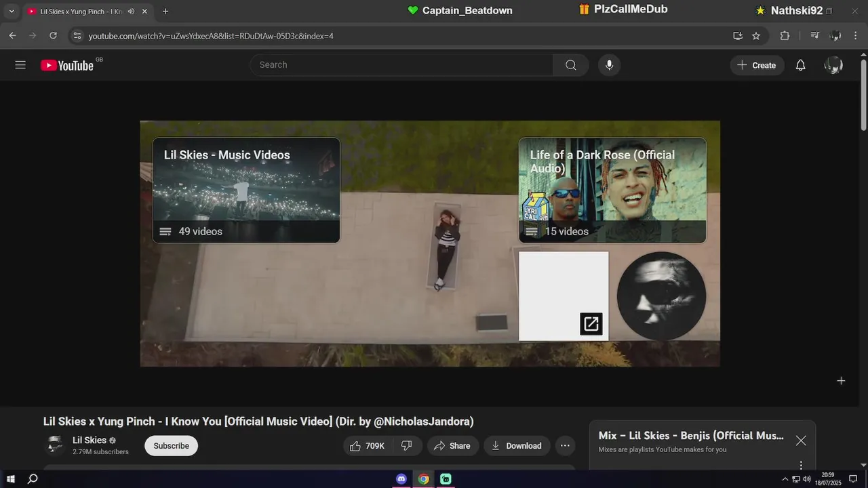Open the more actions three-dot menu

(x=565, y=445)
